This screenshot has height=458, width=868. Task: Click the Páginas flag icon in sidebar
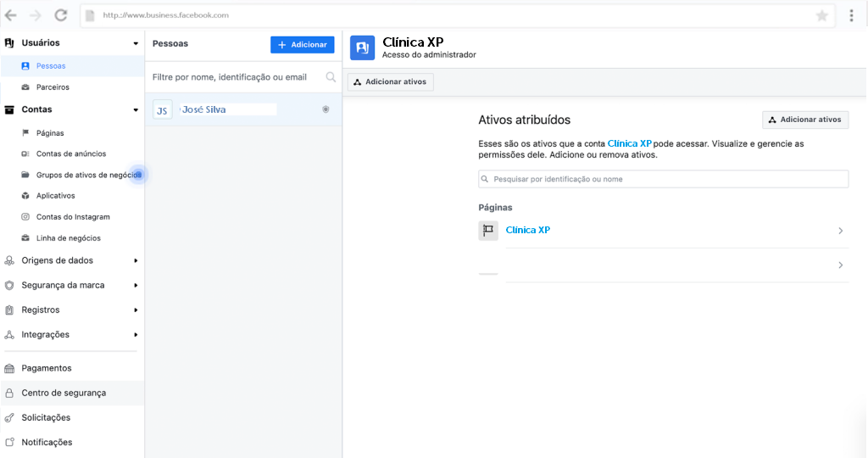(x=25, y=133)
